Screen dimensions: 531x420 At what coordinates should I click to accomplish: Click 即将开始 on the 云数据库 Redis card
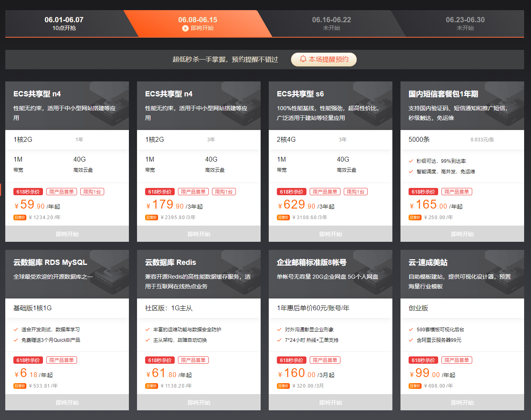click(199, 402)
